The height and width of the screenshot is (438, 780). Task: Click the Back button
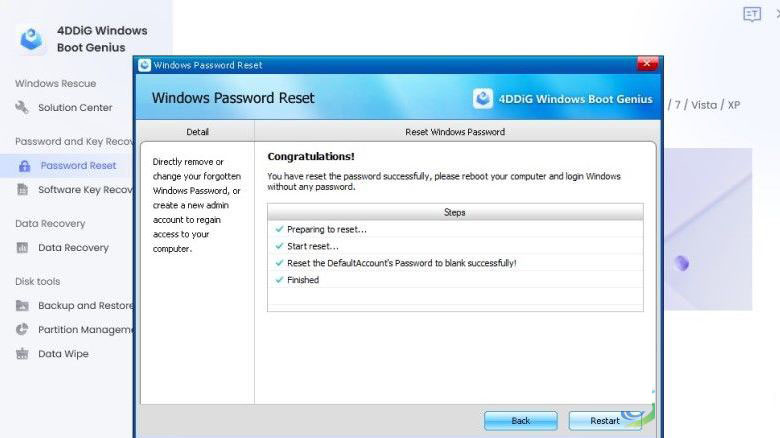(520, 421)
